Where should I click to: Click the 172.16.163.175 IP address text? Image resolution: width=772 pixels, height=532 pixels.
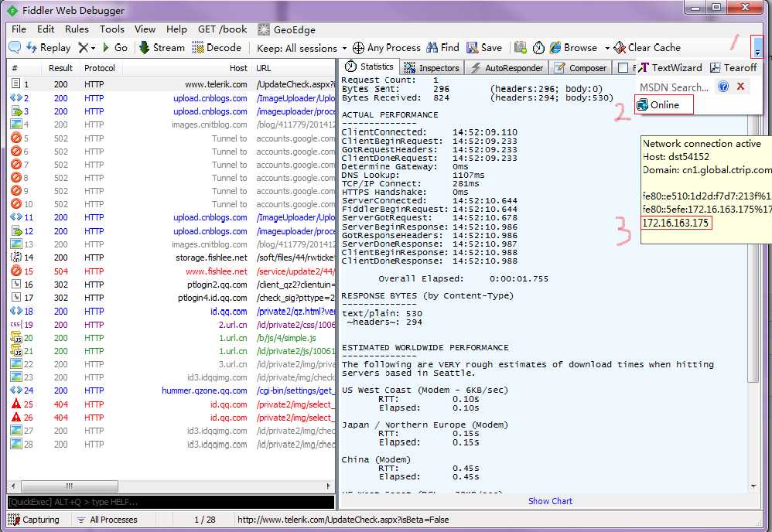675,223
